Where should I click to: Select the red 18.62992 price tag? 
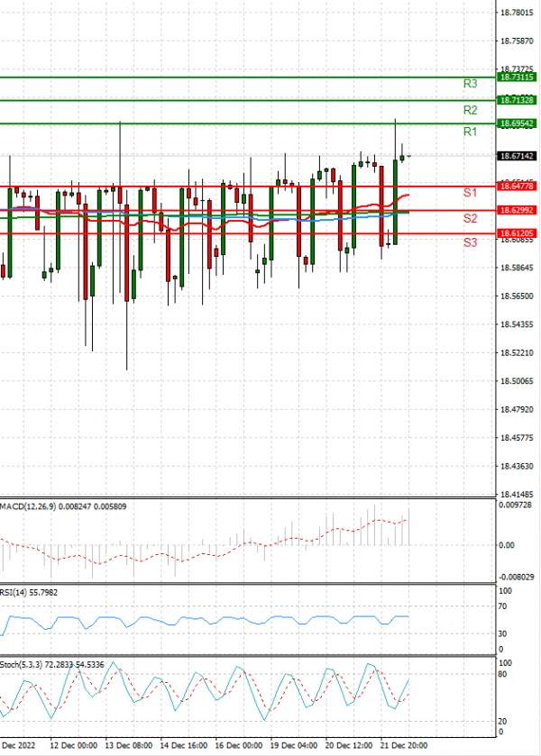[x=517, y=210]
